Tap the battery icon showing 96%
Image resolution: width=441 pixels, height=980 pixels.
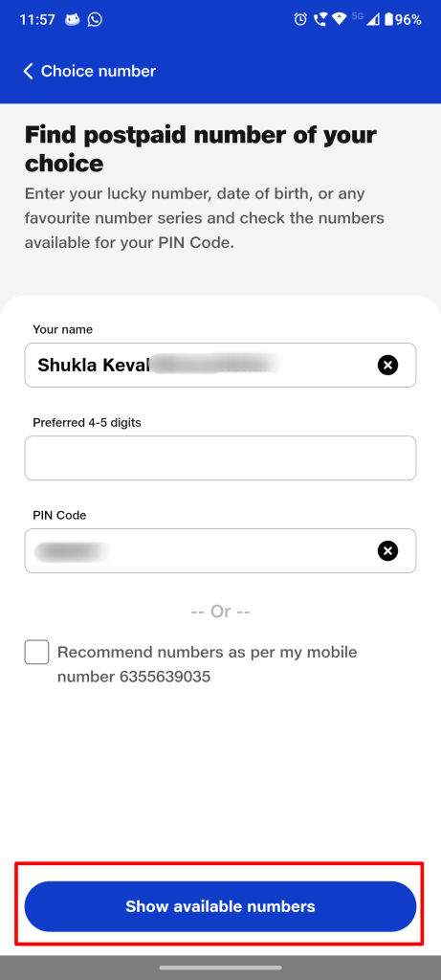pos(388,19)
